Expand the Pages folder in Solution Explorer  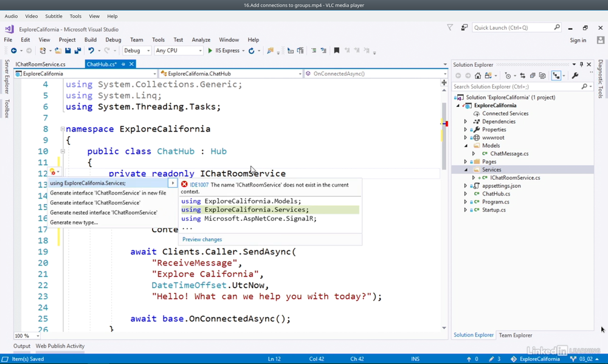click(x=466, y=162)
